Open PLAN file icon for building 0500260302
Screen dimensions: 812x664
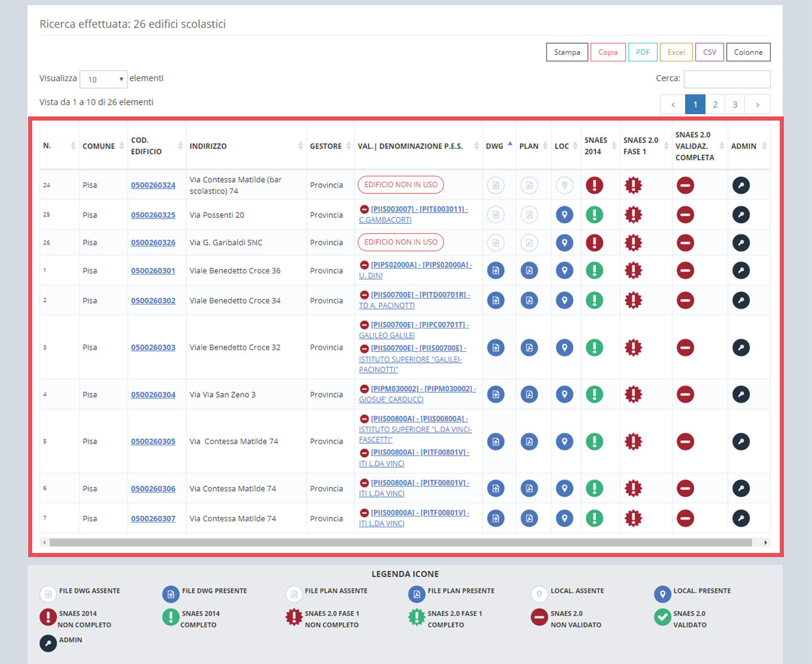[529, 300]
